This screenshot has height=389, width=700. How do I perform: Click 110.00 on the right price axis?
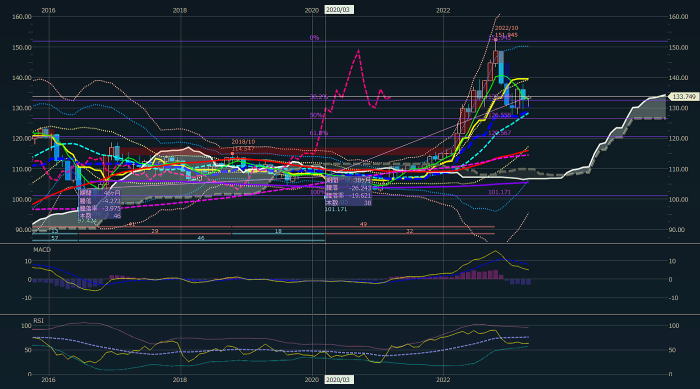679,169
